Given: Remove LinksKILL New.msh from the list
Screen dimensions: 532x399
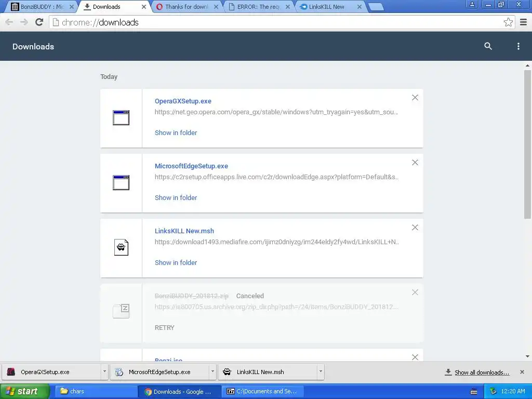Looking at the screenshot, I should [415, 228].
